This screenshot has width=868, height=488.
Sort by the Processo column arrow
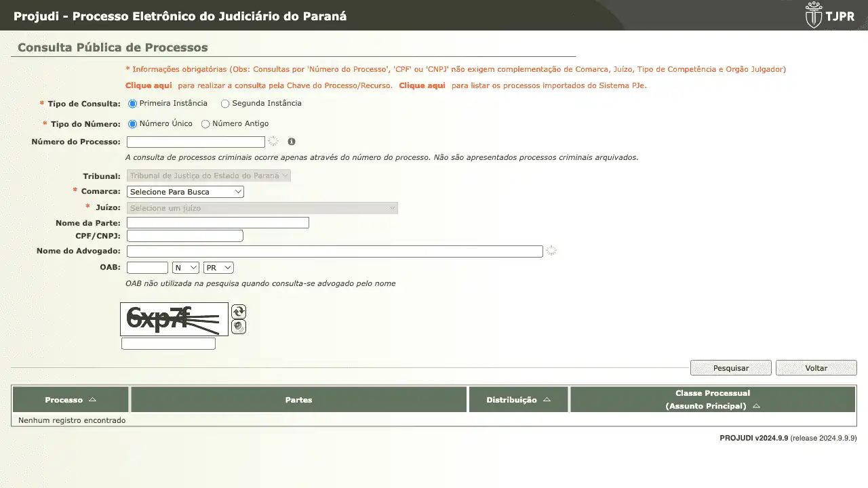coord(93,400)
